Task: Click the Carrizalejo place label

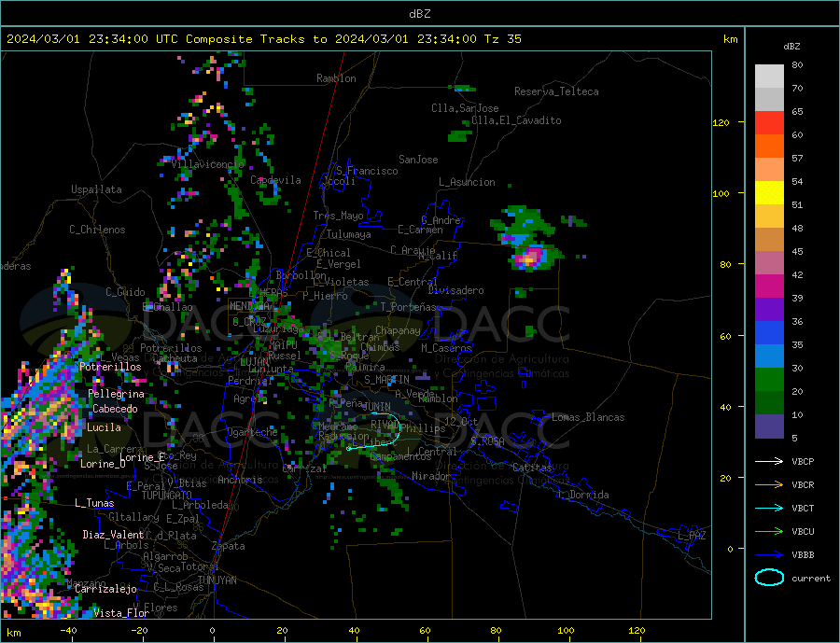Action: 105,589
